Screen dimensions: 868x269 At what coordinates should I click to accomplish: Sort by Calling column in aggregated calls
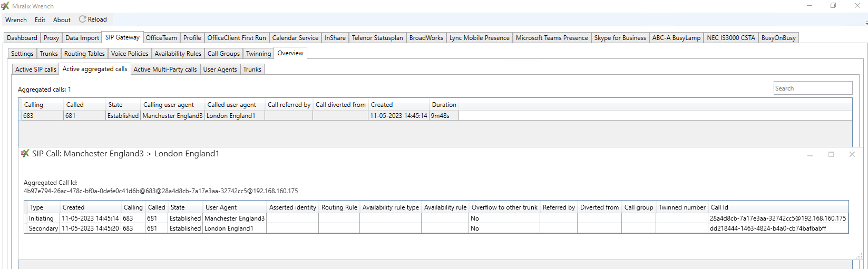click(42, 105)
